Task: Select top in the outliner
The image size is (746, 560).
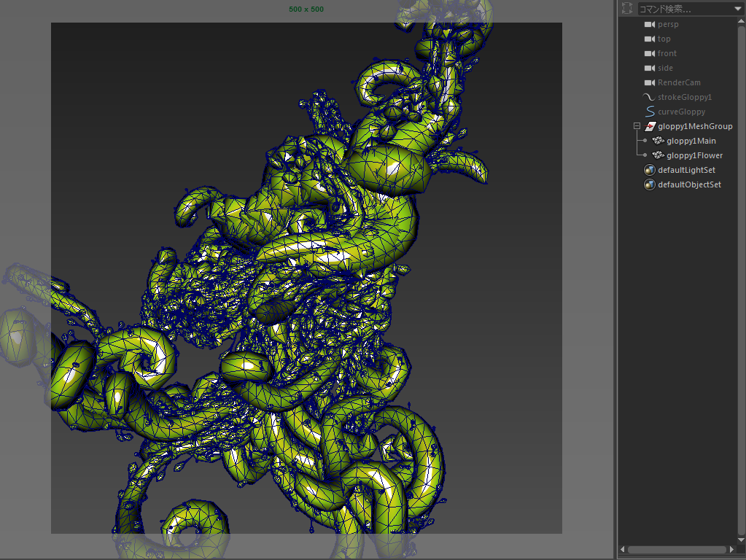Action: (664, 39)
